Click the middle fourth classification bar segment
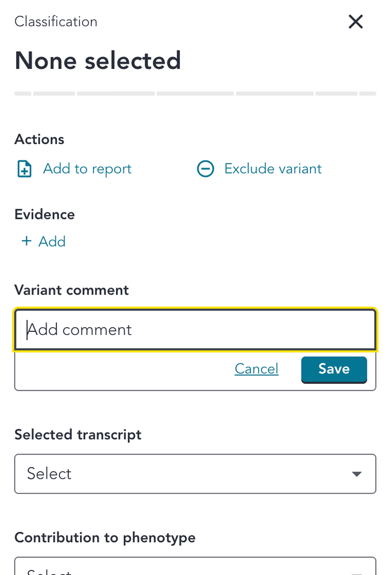Screen dimensions: 392x575 tap(195, 94)
